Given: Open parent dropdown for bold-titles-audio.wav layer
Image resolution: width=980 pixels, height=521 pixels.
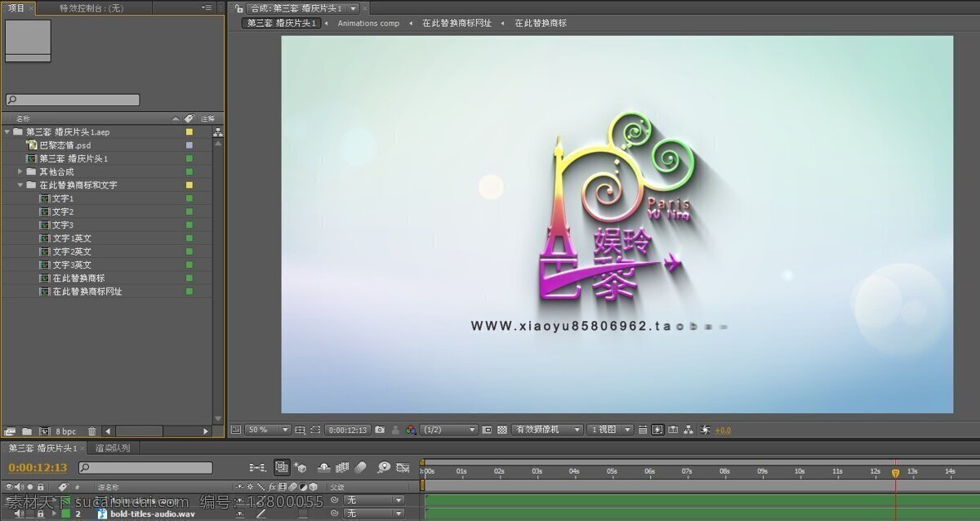Looking at the screenshot, I should (374, 514).
